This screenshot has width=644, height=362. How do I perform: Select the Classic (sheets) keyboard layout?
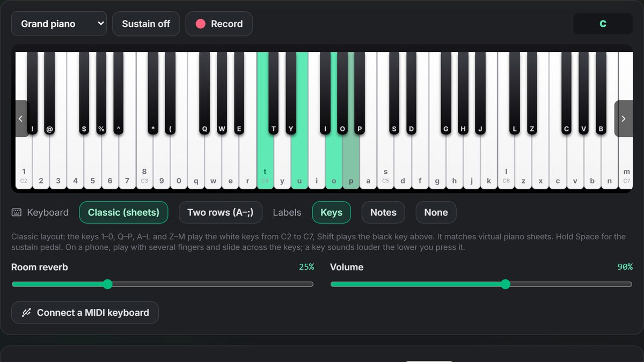[x=123, y=212]
